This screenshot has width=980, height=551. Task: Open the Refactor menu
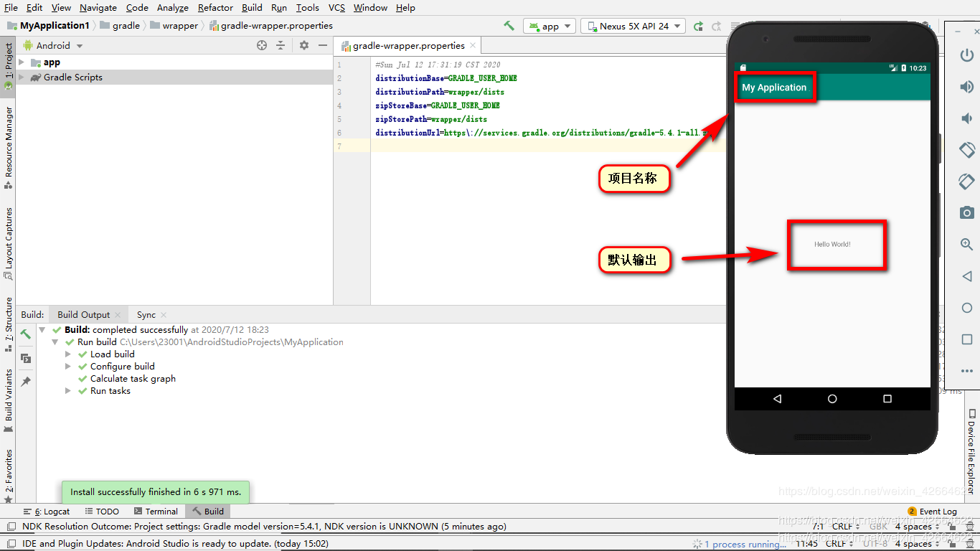215,7
